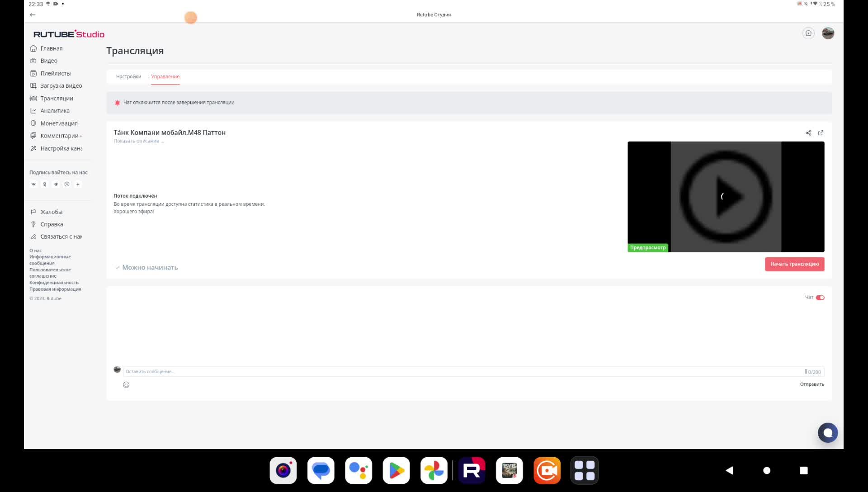The height and width of the screenshot is (492, 868).
Task: Go back with the top arrow
Action: coord(33,15)
